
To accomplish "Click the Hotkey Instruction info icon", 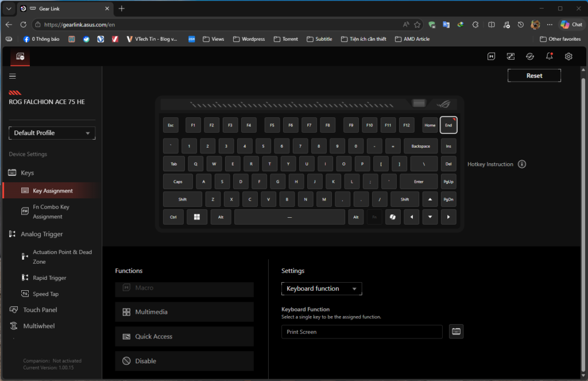I will coord(522,164).
